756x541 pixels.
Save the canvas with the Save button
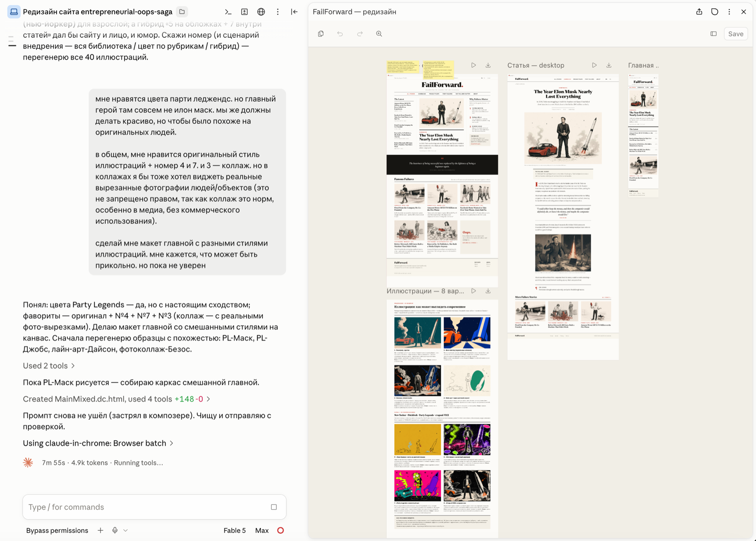[736, 34]
